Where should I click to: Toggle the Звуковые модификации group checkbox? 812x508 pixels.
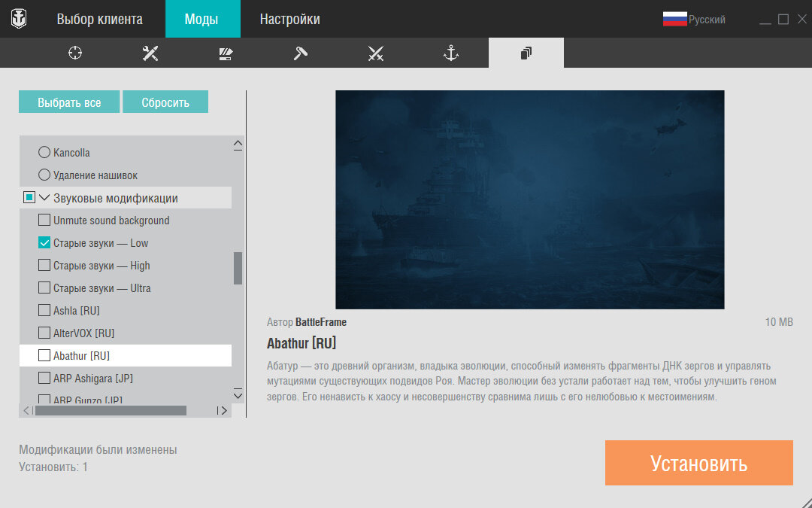(29, 197)
